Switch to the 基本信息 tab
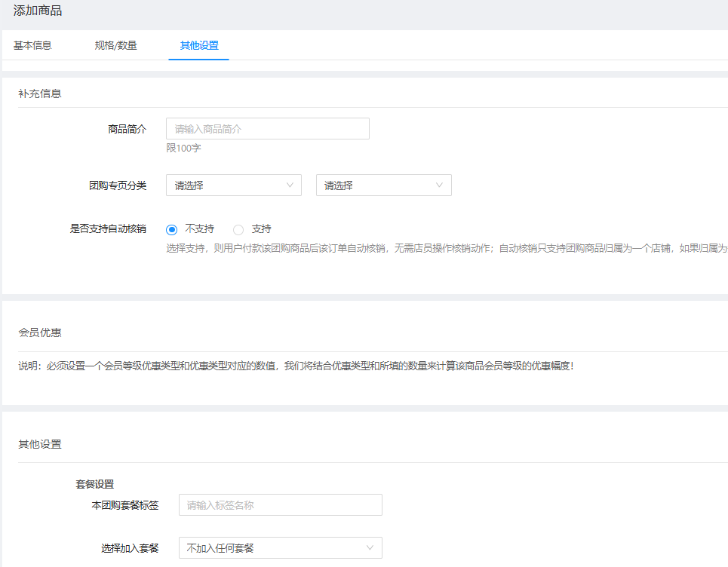This screenshot has width=728, height=567. (32, 45)
